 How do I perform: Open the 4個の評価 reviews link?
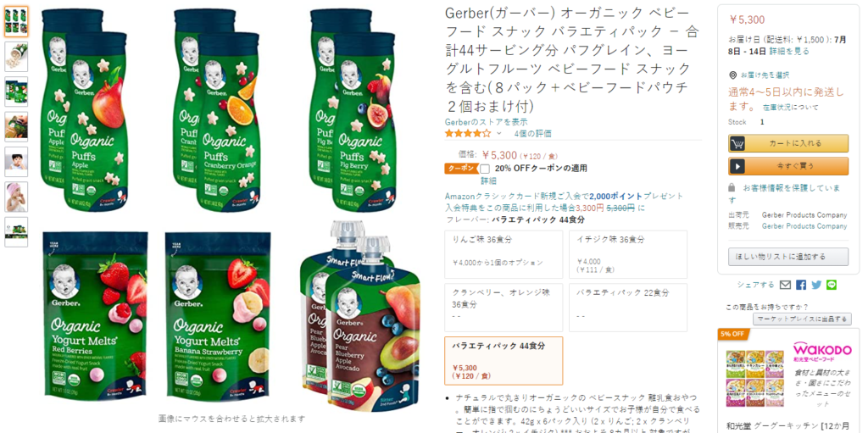(x=532, y=133)
